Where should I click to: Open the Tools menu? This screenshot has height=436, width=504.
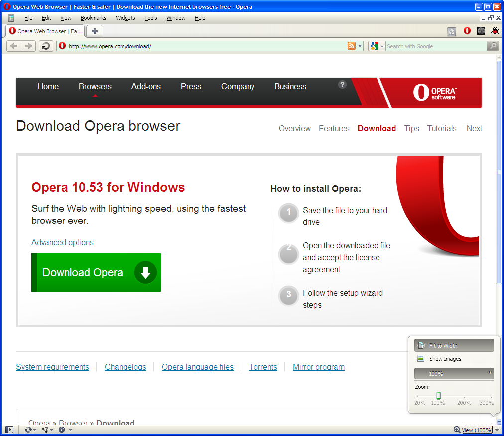[151, 18]
